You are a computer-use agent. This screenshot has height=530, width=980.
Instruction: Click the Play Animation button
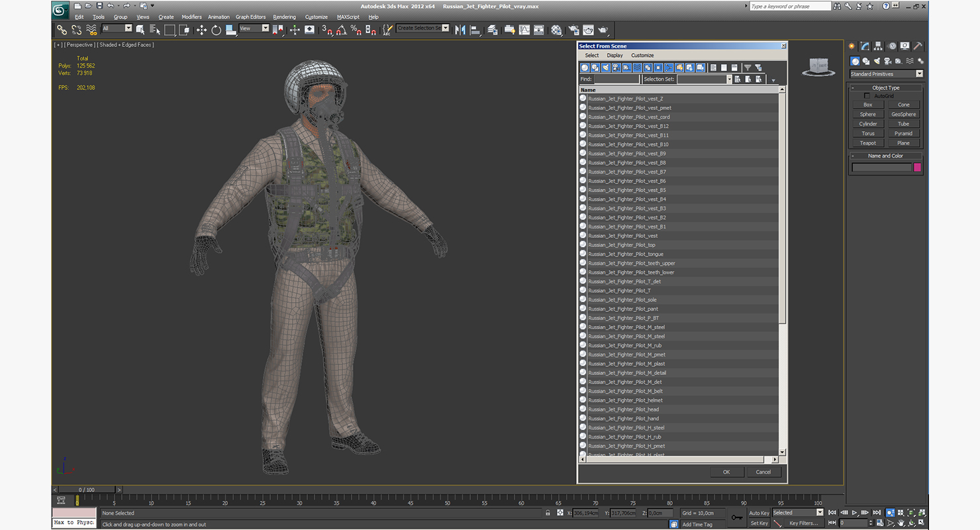[854, 513]
